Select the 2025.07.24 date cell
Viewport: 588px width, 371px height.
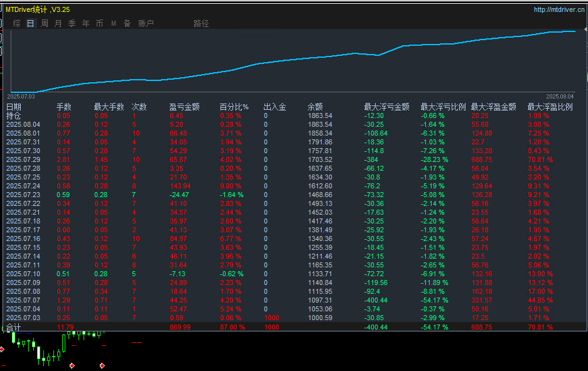[x=23, y=186]
